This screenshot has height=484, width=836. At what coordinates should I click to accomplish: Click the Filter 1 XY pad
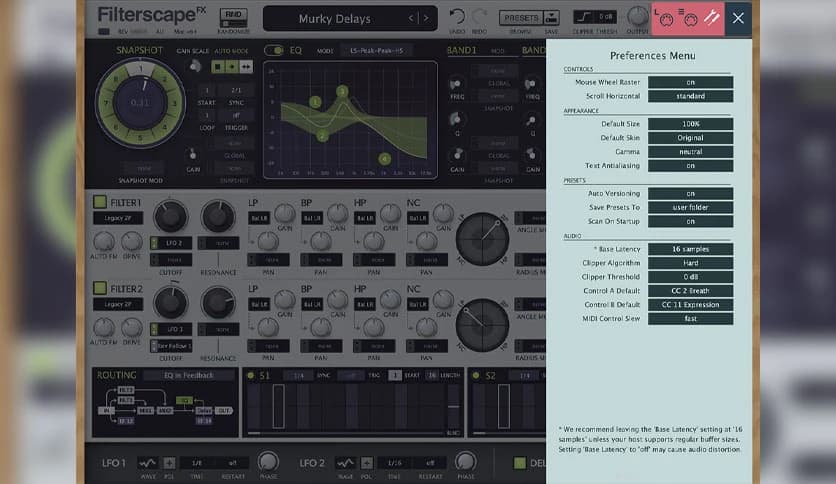coord(483,239)
